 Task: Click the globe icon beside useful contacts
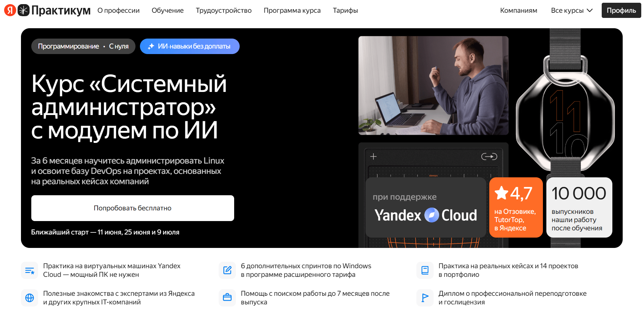[30, 298]
